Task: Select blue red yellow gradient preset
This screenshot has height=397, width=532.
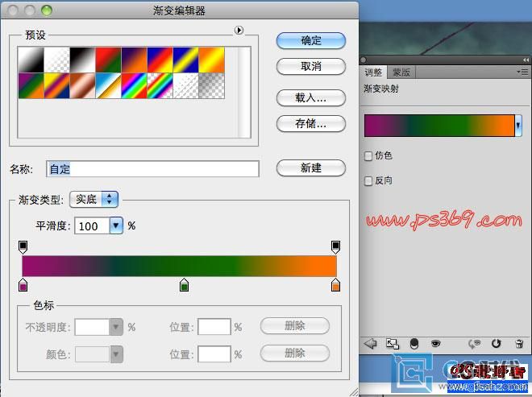Action: click(160, 60)
